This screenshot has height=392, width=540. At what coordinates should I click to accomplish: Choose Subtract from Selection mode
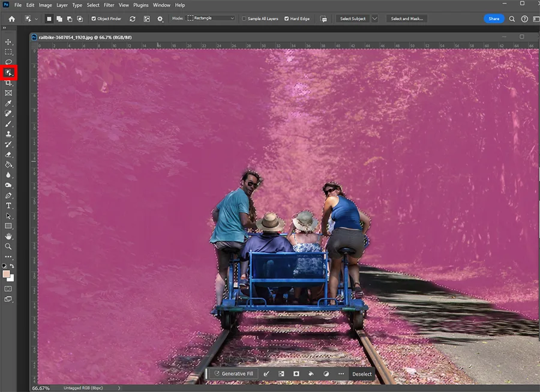[70, 19]
